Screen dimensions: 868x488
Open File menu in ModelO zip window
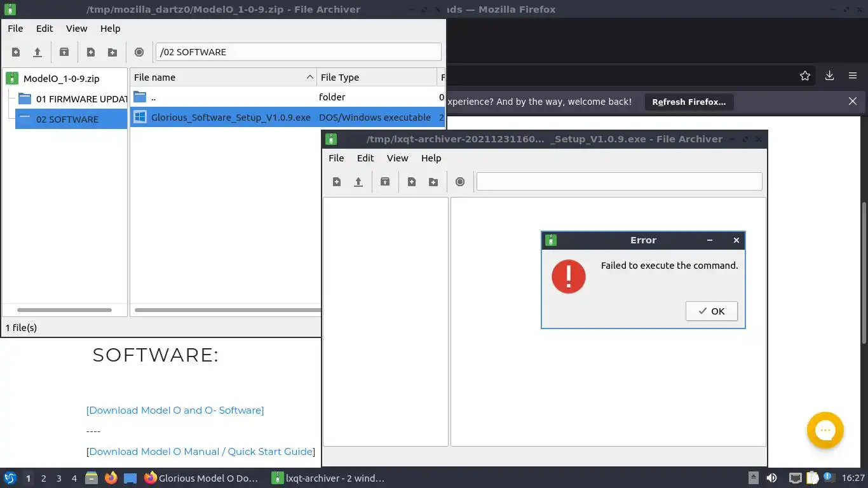(x=15, y=29)
